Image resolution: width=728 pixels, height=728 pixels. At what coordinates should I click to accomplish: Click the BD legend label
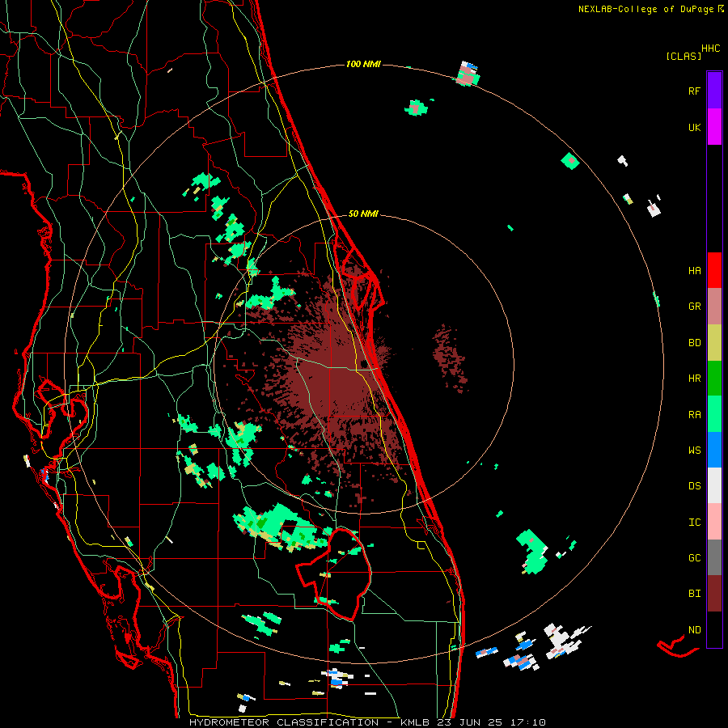pos(694,343)
